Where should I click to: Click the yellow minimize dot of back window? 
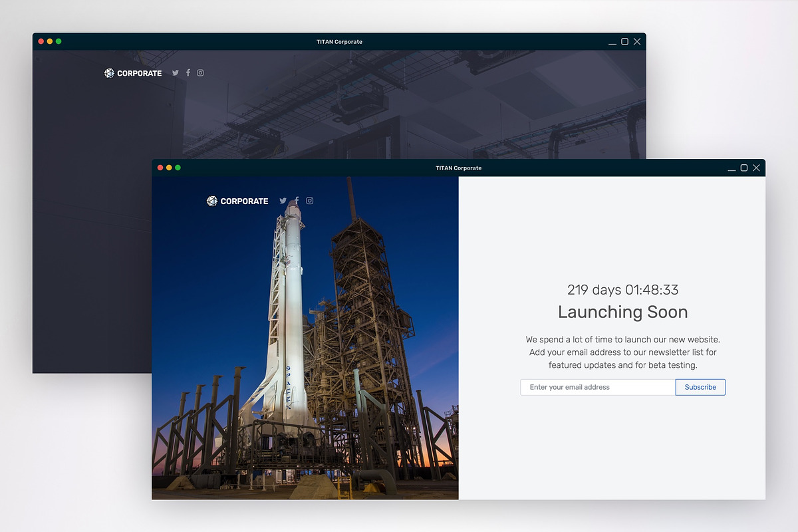[x=50, y=41]
